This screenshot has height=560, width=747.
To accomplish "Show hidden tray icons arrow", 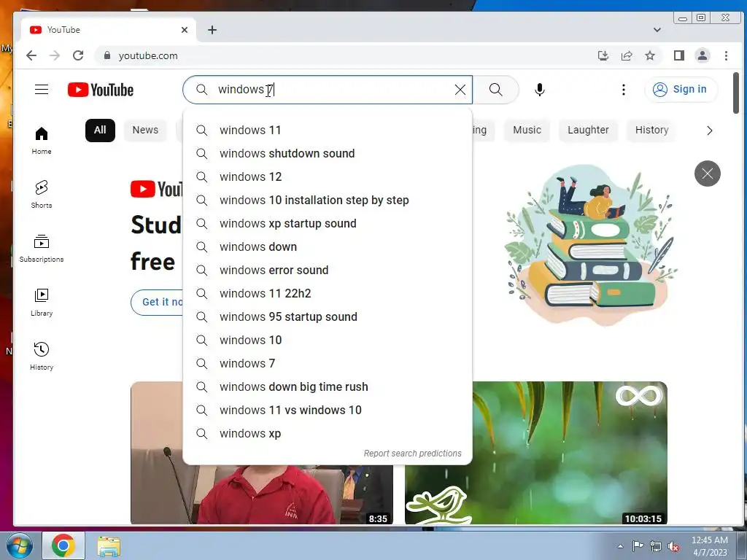I will [620, 547].
